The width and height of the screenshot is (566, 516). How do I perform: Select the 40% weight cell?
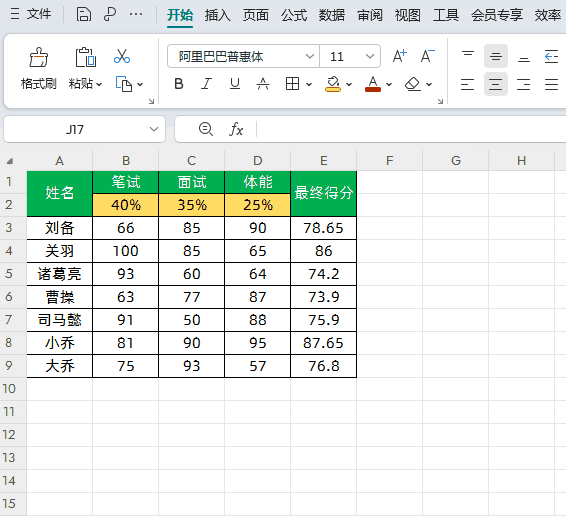point(126,205)
